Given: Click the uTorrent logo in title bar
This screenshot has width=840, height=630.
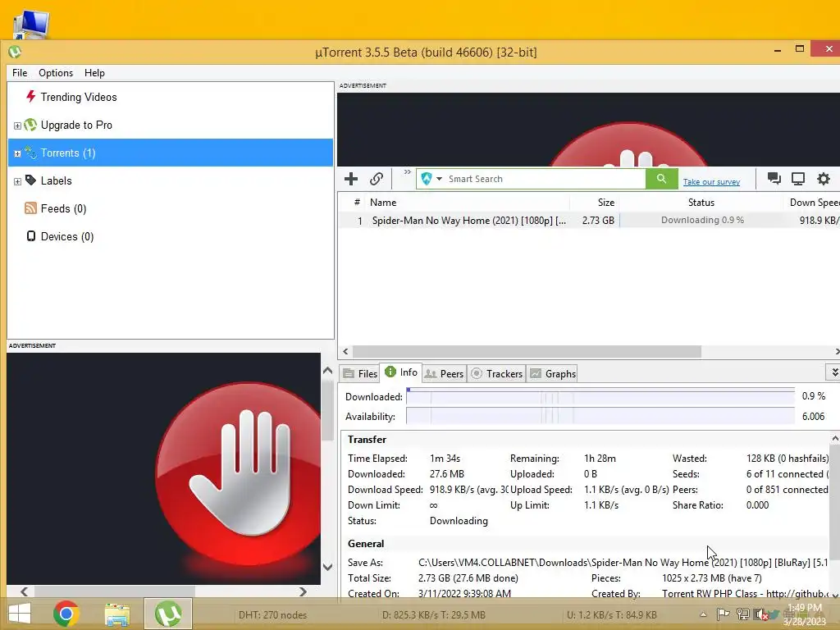Looking at the screenshot, I should pos(15,52).
